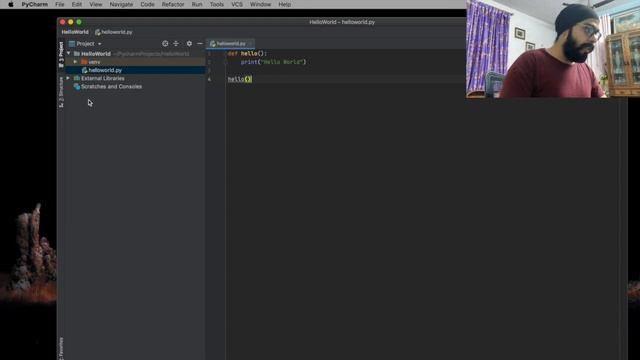Open Project panel settings gear

189,44
